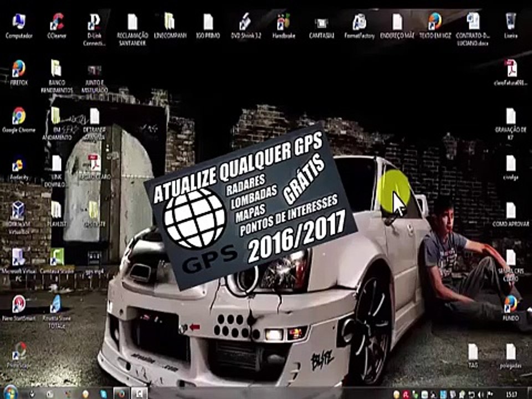
Task: Launch Firefox from the desktop shortcut
Action: 19,69
